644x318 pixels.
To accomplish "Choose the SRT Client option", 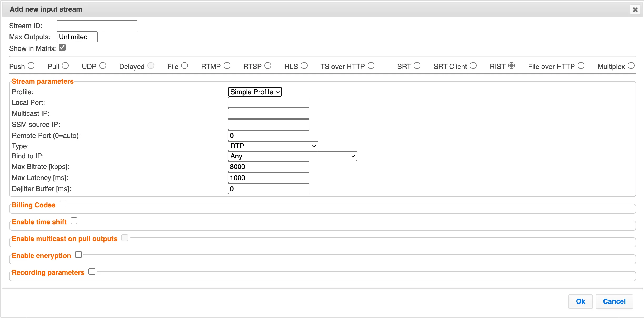I will click(473, 66).
